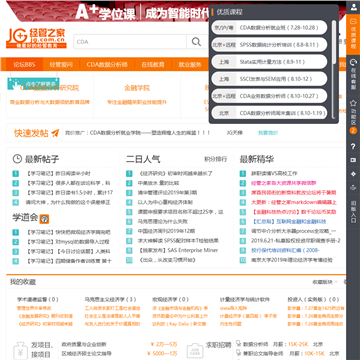360x360 pixels.
Task: Click the question mark help icon in sidebar
Action: coord(353,146)
